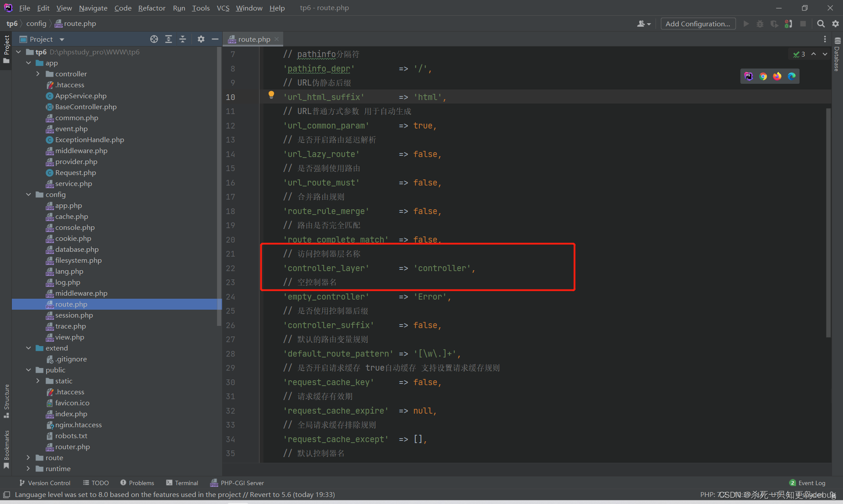Open Search Everywhere magnifier

point(821,24)
